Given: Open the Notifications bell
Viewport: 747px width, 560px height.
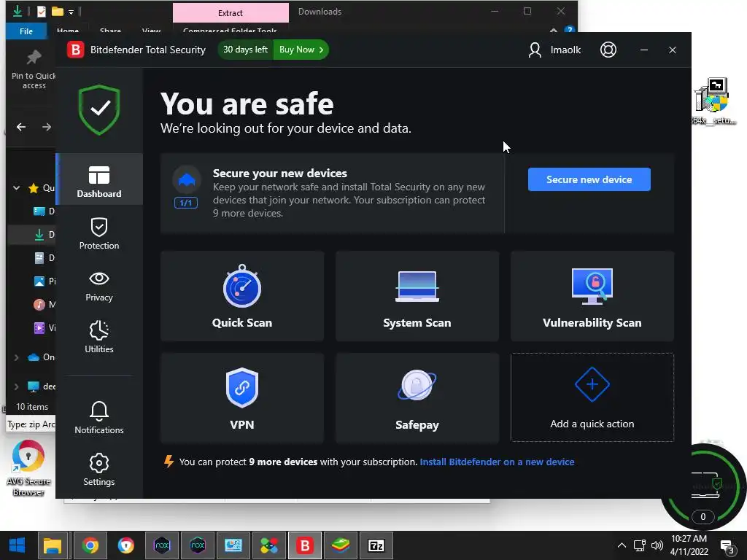Looking at the screenshot, I should tap(99, 418).
